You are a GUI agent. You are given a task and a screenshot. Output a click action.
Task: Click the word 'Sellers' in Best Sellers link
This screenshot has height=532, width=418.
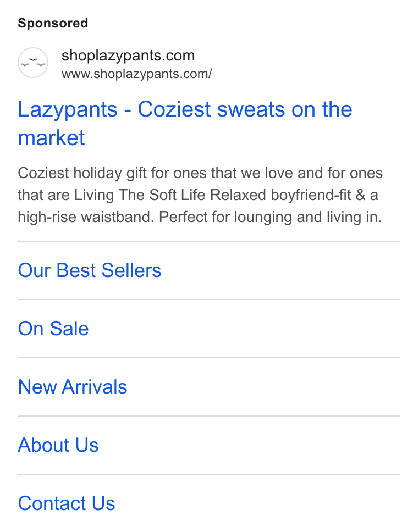[131, 270]
